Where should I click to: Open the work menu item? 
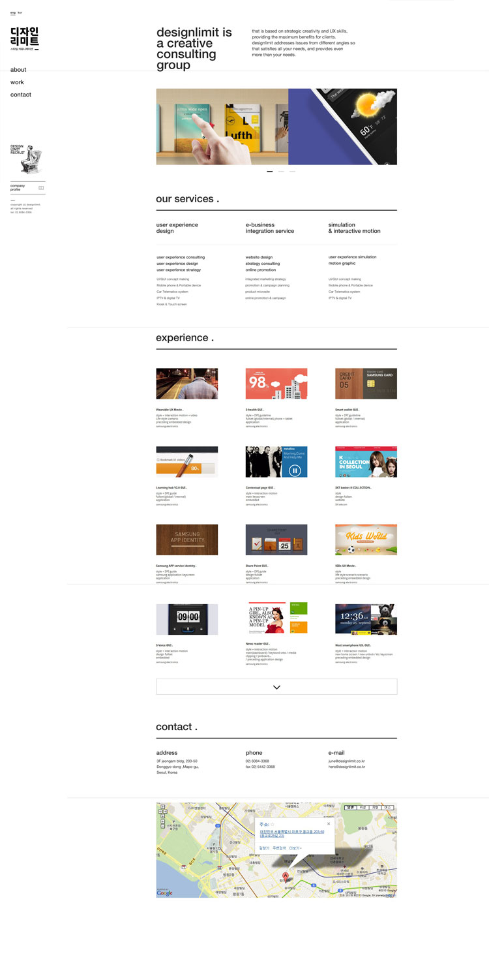pos(17,82)
